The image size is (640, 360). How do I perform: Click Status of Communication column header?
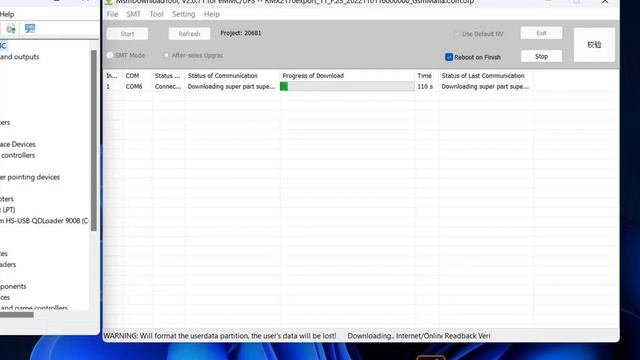coord(222,76)
